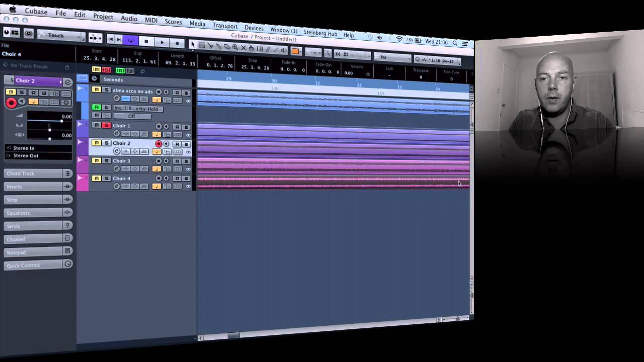Open the Steinberg Hub menu
The width and height of the screenshot is (644, 362).
pyautogui.click(x=320, y=33)
